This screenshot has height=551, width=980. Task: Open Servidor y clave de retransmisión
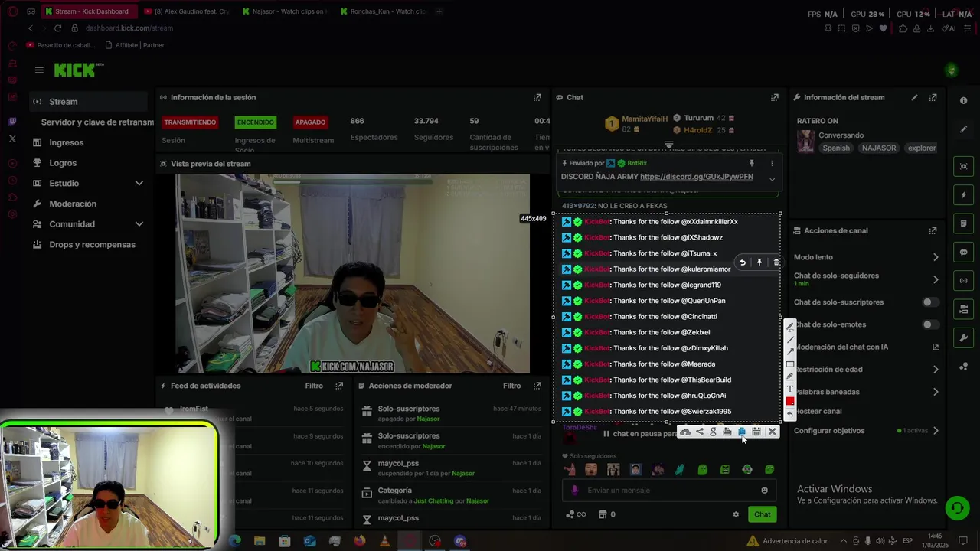click(x=97, y=122)
